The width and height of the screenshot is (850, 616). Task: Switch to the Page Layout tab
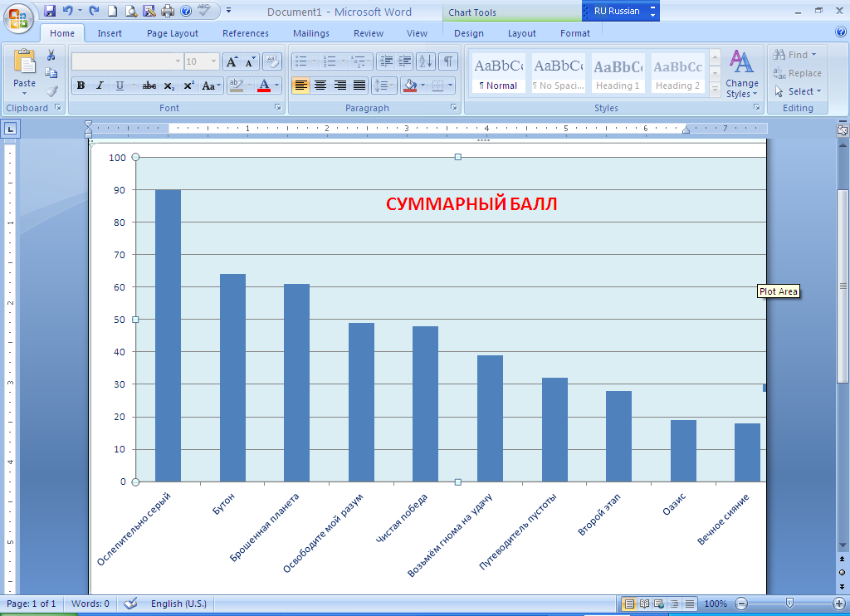pyautogui.click(x=173, y=33)
